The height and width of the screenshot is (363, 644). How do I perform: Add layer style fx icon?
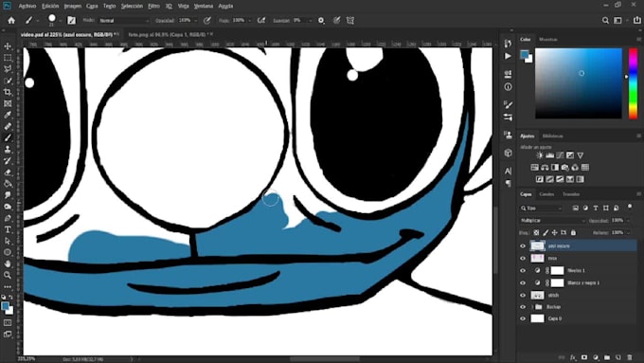[573, 357]
